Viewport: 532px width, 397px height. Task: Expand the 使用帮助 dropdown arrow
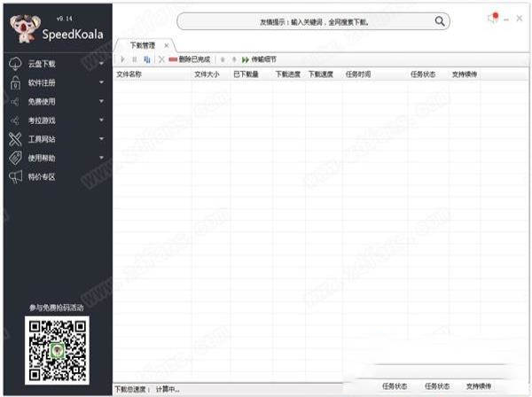tap(102, 158)
